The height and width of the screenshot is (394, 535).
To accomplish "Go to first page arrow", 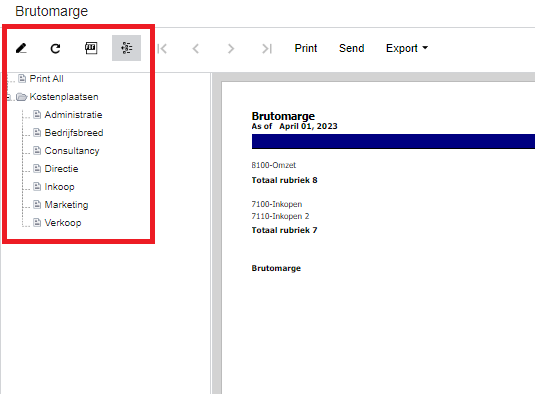I will 162,48.
